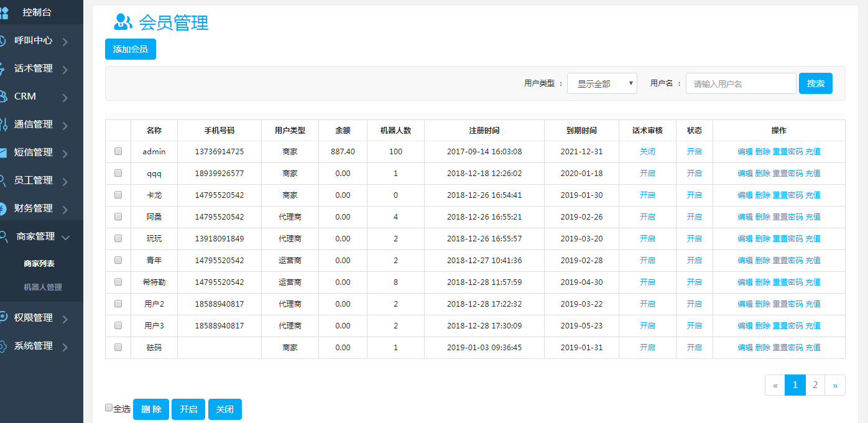Viewport: 868px width, 423px height.
Task: Click the 呼叫中心 sidebar icon
Action: pos(3,41)
